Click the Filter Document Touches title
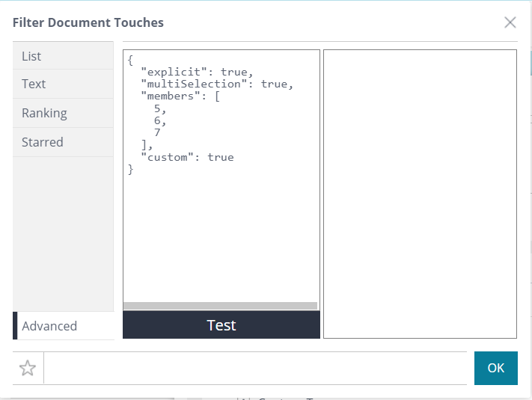 (x=88, y=22)
